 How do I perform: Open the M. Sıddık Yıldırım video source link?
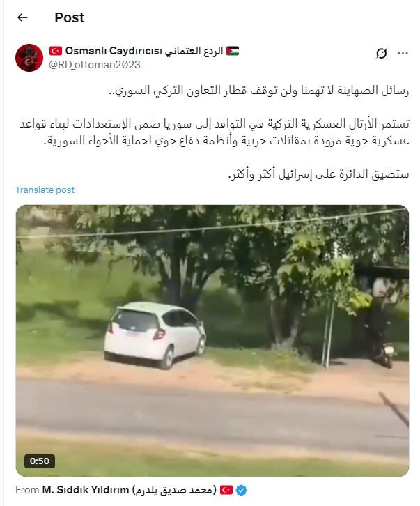click(85, 490)
